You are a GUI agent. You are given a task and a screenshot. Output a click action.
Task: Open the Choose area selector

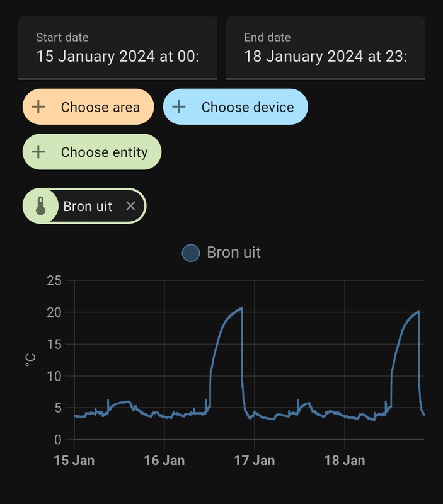[x=100, y=107]
